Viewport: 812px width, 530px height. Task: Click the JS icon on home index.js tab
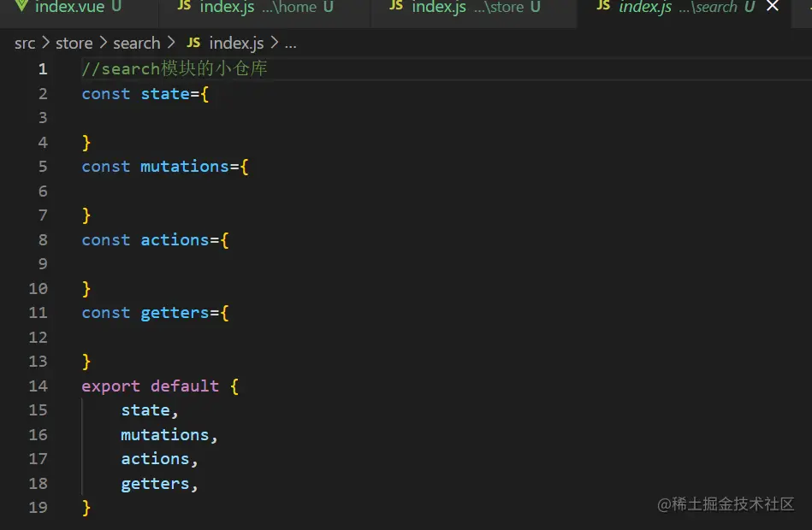pyautogui.click(x=184, y=6)
